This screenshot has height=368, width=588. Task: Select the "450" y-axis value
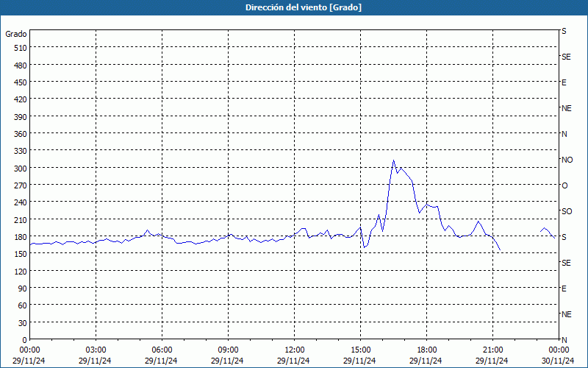click(21, 82)
